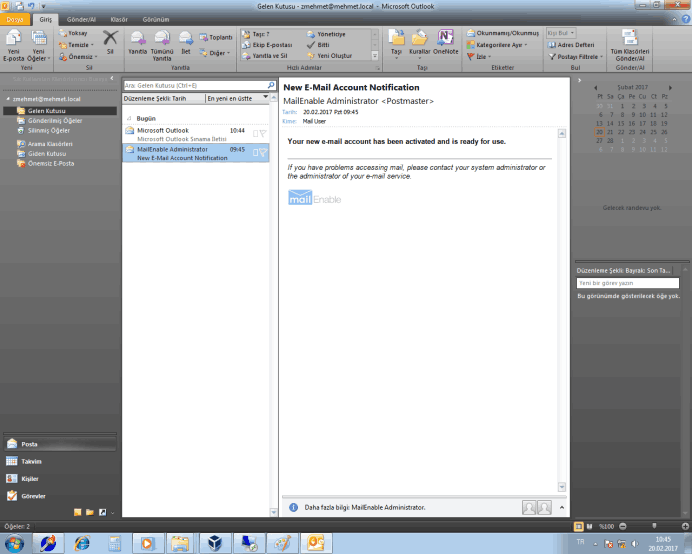Image resolution: width=692 pixels, height=554 pixels.
Task: Open Internet Explorer from the taskbar
Action: click(x=82, y=542)
